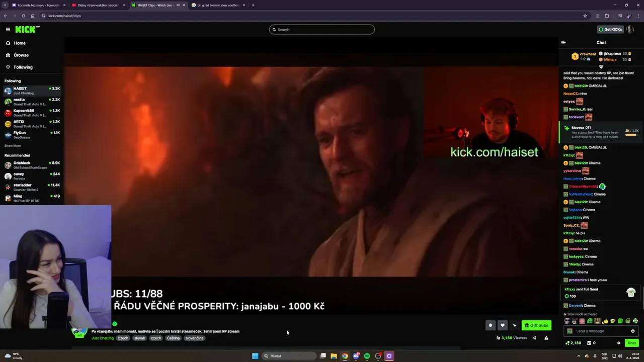
Task: Click Gift Subs button
Action: [536, 325]
